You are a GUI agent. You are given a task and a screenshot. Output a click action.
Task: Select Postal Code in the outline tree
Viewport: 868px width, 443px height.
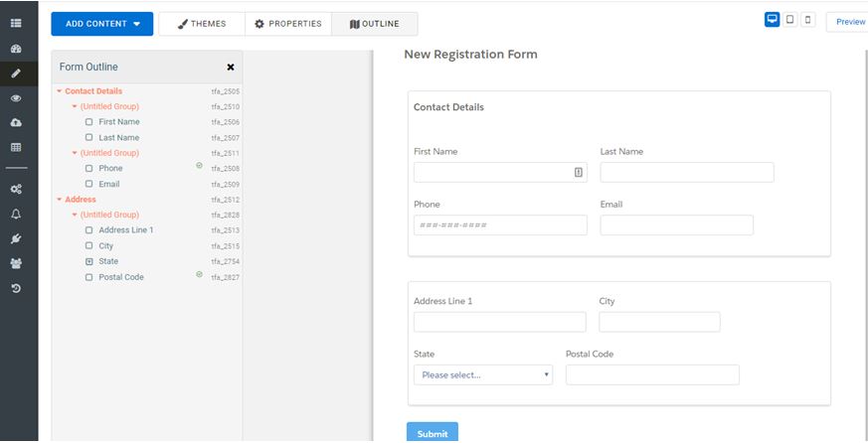121,277
